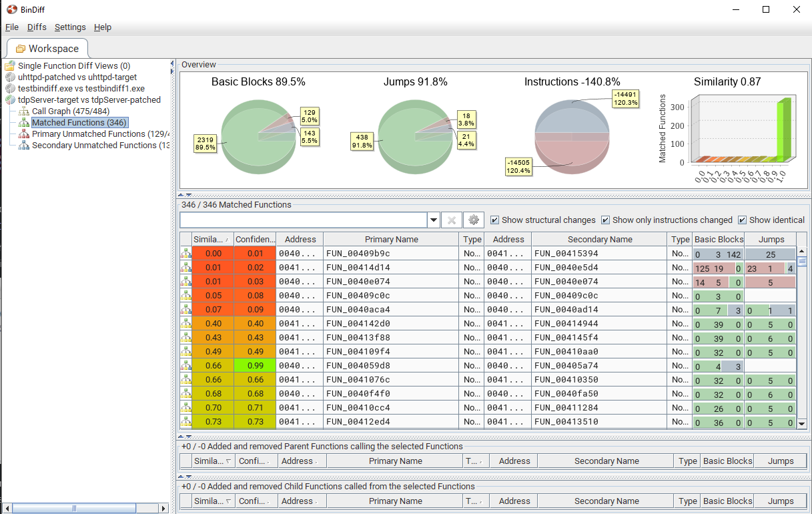
Task: Disable the Show identical checkbox
Action: [742, 220]
